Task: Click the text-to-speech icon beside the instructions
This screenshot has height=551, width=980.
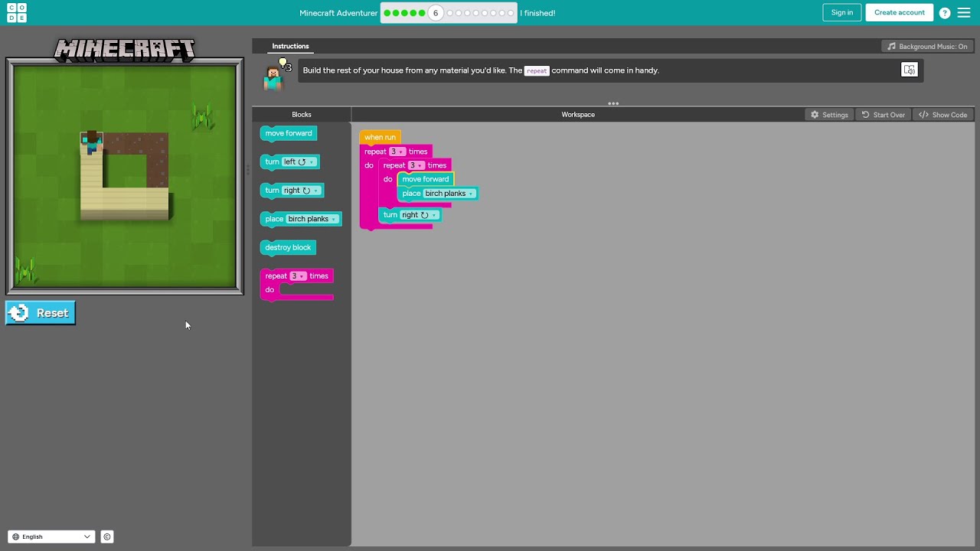Action: [910, 70]
